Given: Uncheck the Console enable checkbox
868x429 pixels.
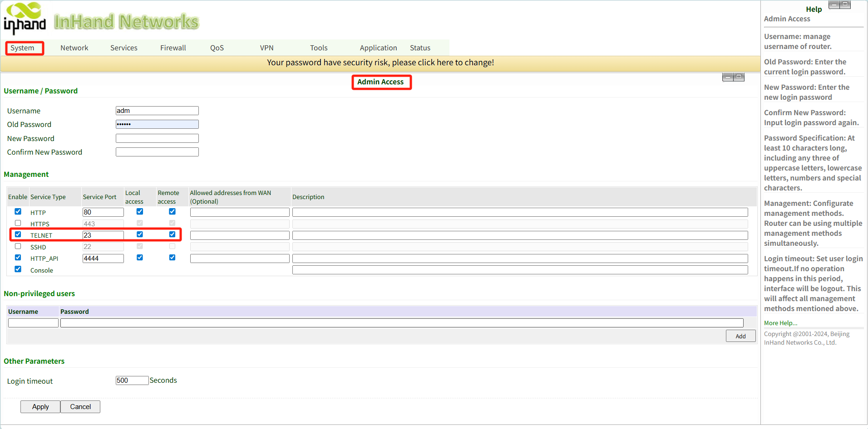Looking at the screenshot, I should click(x=18, y=269).
